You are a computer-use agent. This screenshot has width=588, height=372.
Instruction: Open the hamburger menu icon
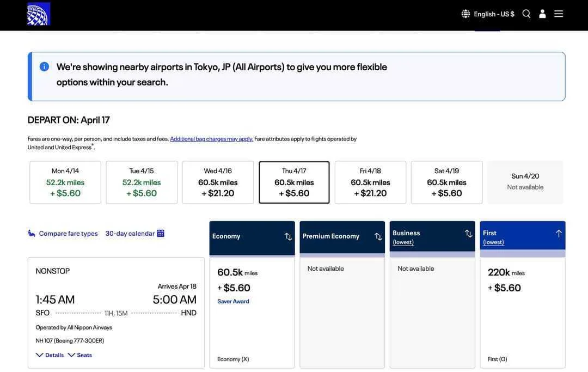click(x=559, y=14)
